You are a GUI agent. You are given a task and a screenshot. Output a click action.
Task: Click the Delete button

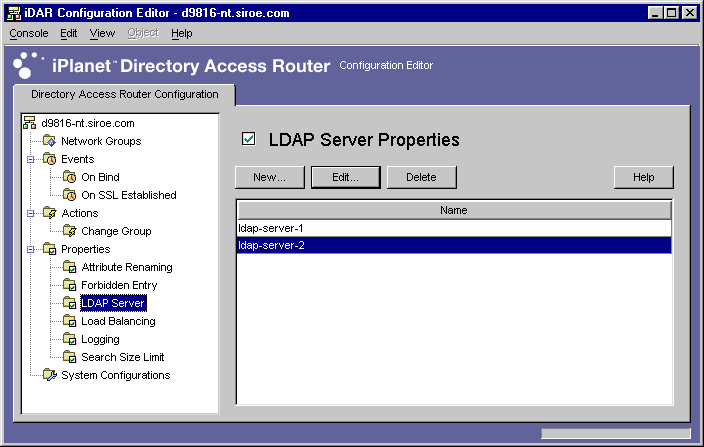tap(421, 177)
